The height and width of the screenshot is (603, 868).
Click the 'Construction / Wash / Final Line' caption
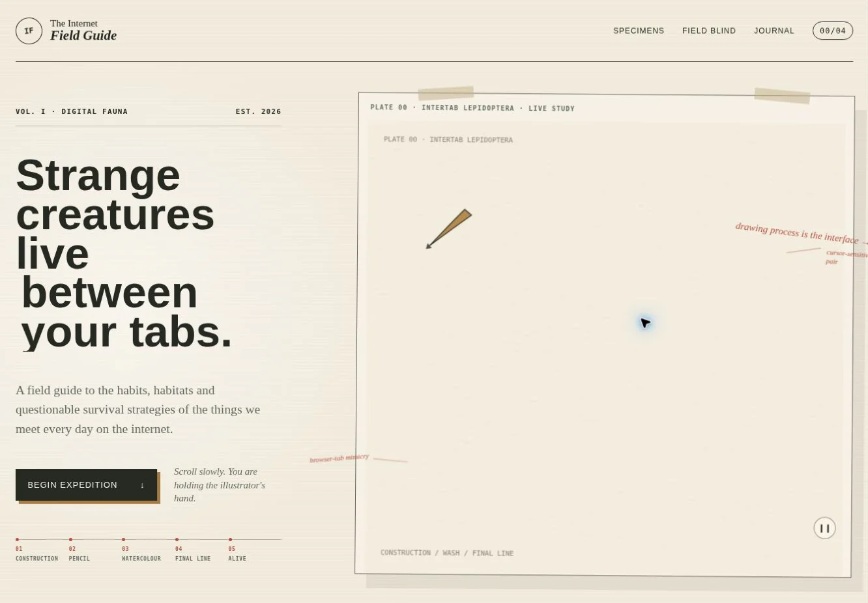pyautogui.click(x=447, y=553)
